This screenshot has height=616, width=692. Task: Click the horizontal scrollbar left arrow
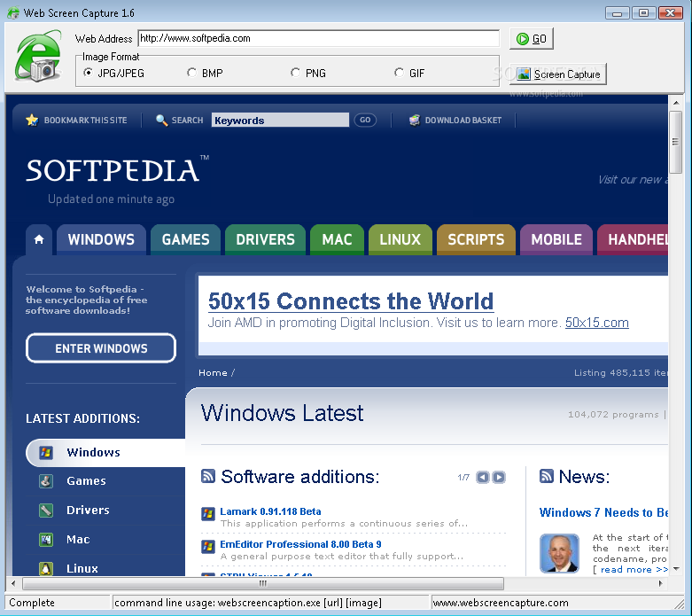[13, 583]
